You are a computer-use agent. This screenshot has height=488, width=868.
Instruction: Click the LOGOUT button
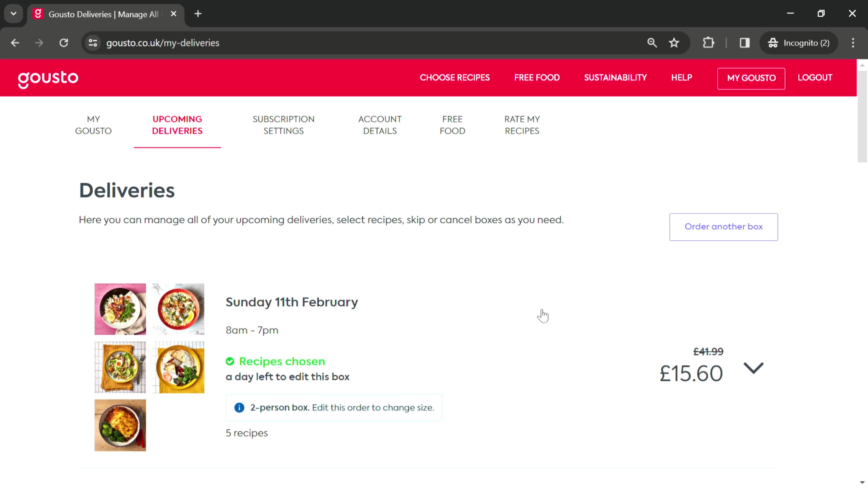tap(815, 77)
